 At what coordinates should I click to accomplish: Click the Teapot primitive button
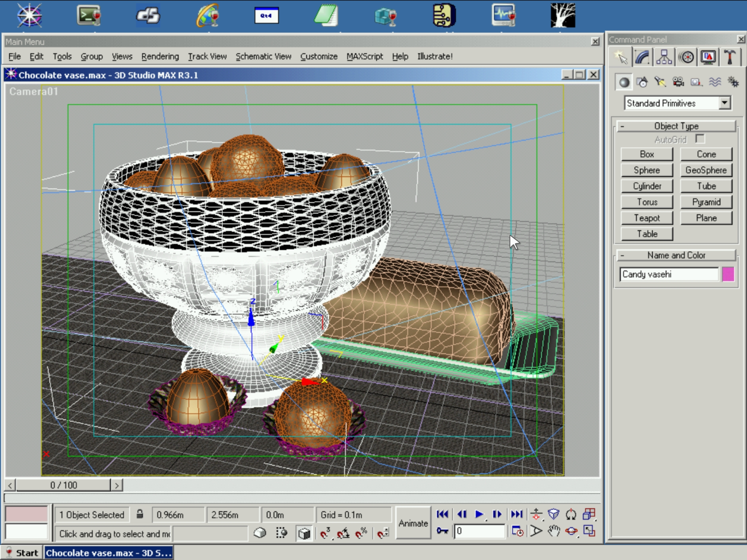647,218
